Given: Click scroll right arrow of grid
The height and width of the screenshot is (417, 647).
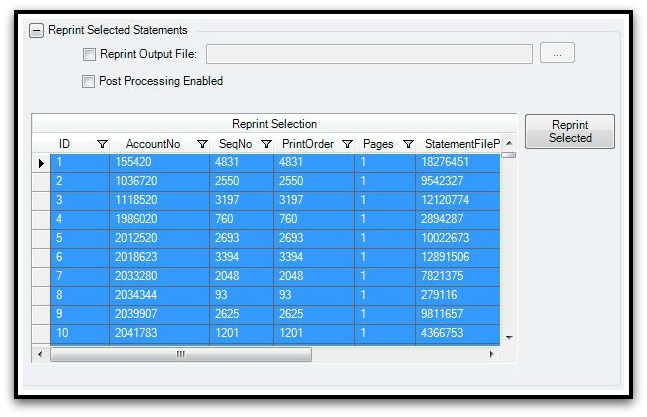Looking at the screenshot, I should tap(491, 354).
